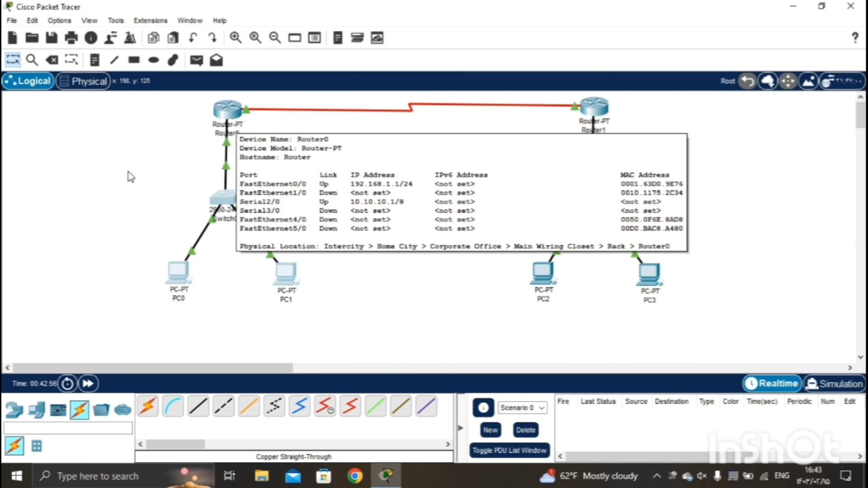Viewport: 868px width, 488px height.
Task: Select the Network Devices category
Action: click(14, 410)
